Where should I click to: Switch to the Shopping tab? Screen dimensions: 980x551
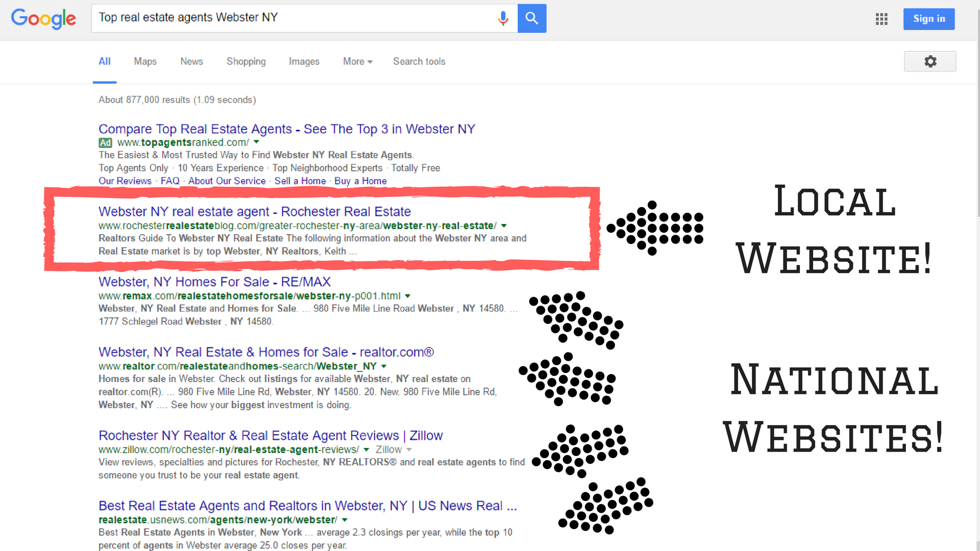coord(246,61)
